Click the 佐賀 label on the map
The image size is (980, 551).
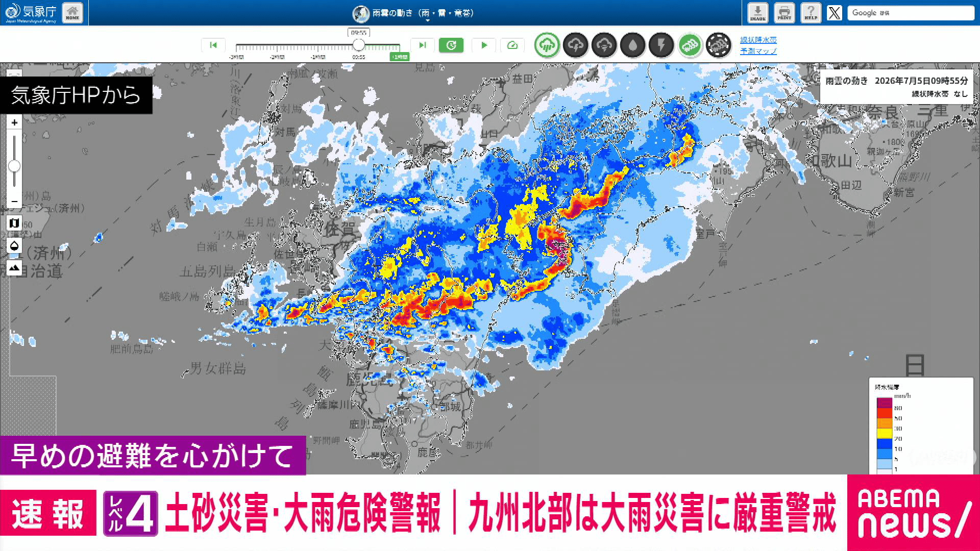(x=339, y=229)
